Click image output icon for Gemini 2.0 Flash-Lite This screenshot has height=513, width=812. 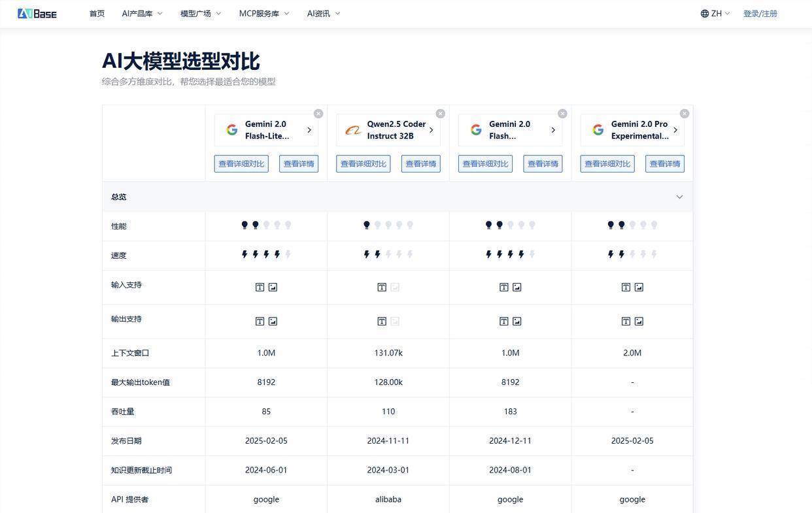pyautogui.click(x=273, y=321)
